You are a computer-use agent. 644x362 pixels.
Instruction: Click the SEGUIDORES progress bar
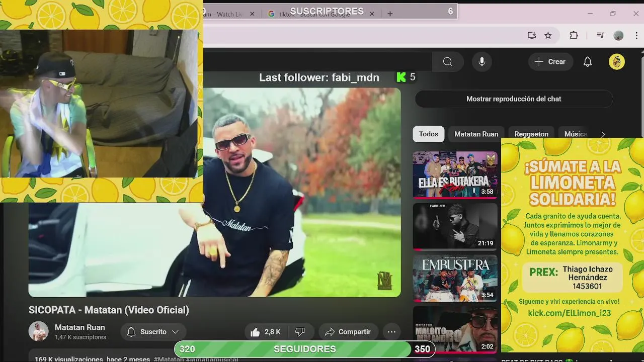304,349
